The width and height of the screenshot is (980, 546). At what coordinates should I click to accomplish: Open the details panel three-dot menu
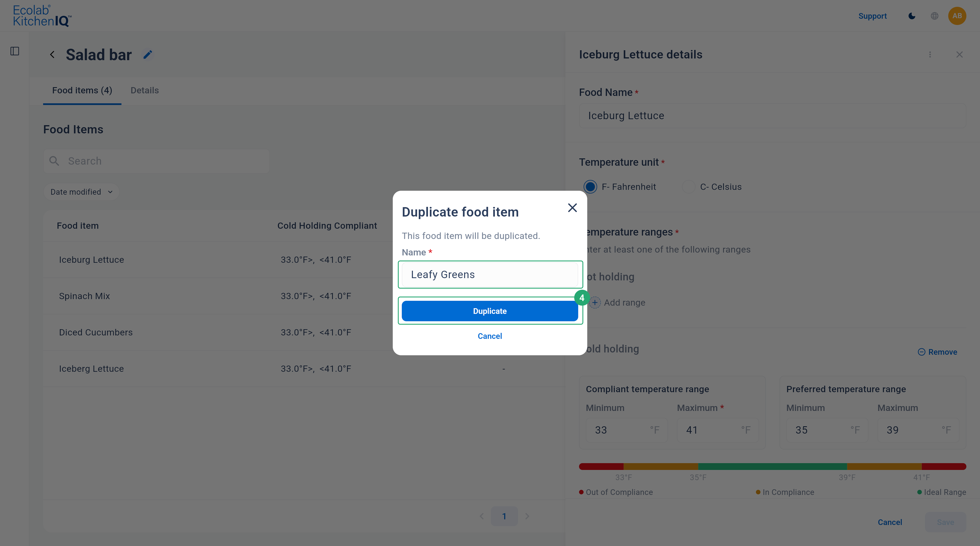930,55
